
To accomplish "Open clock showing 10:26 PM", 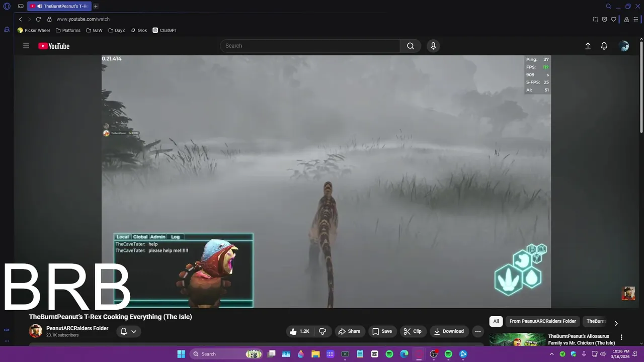I will point(621,354).
